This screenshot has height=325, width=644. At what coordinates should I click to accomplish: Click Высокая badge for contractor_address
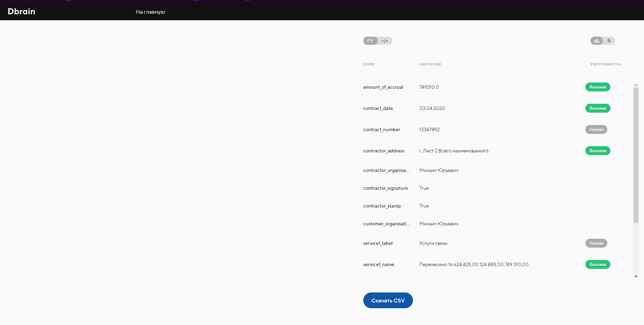coord(598,151)
